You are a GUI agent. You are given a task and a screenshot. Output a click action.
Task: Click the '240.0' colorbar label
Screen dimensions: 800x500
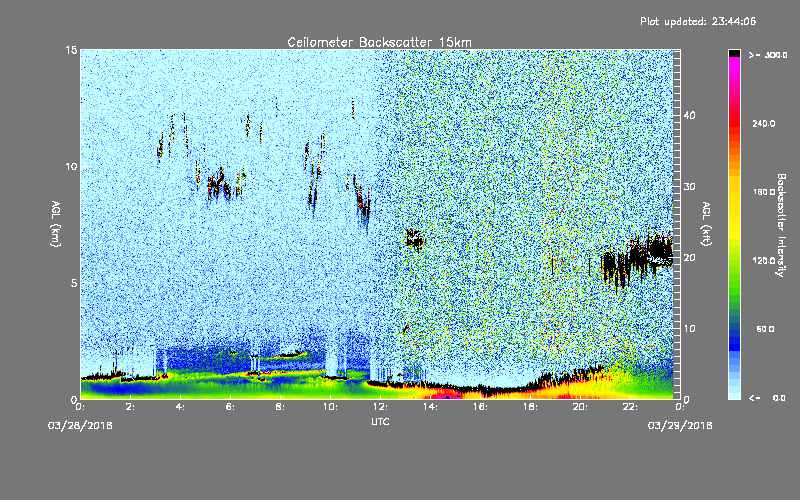764,124
